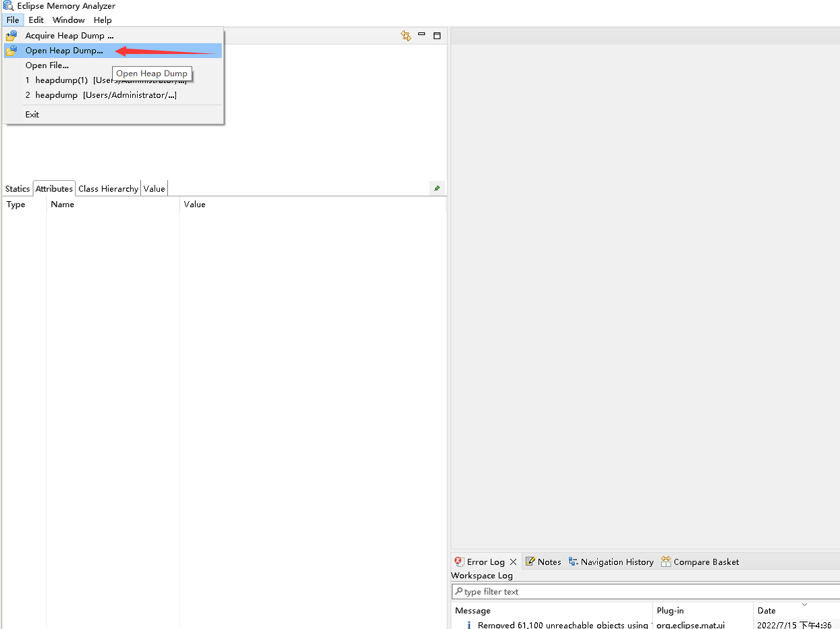Switch to the Class Hierarchy tab
Viewport: 840px width, 629px height.
pos(108,189)
